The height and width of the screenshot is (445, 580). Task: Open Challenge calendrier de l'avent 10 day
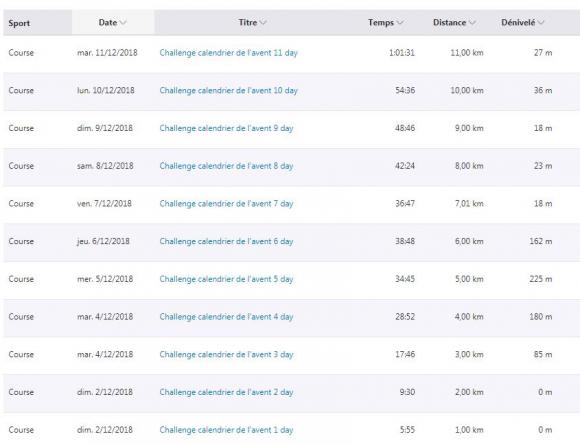229,91
